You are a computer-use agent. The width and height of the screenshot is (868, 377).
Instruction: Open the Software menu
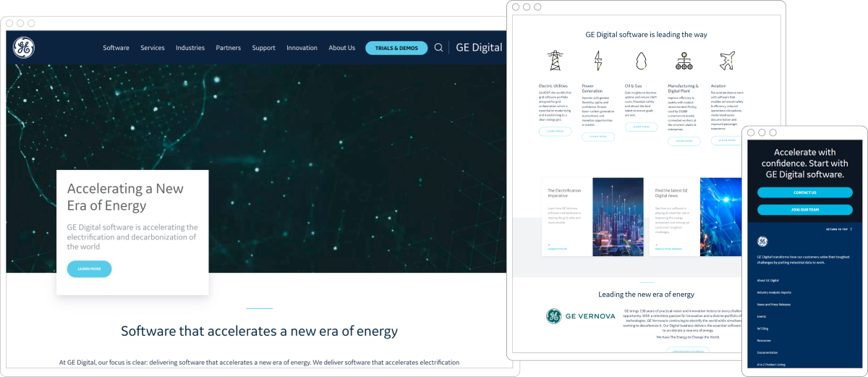click(x=116, y=48)
